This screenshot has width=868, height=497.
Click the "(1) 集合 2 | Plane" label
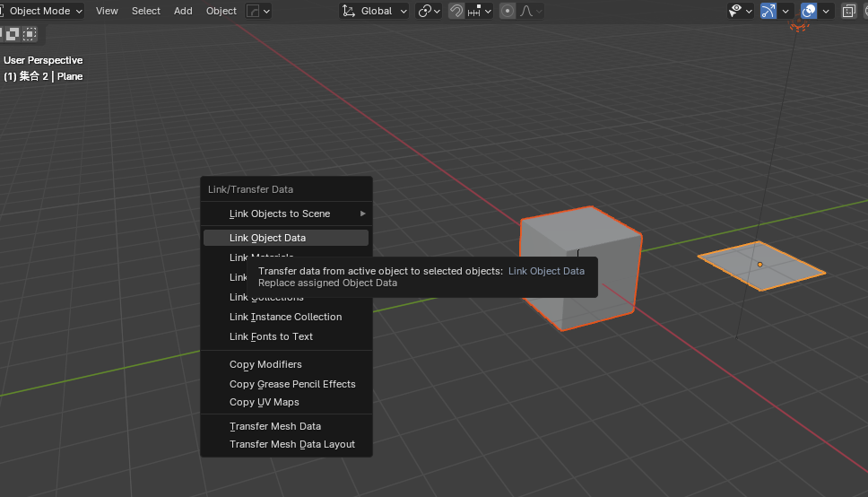(43, 76)
